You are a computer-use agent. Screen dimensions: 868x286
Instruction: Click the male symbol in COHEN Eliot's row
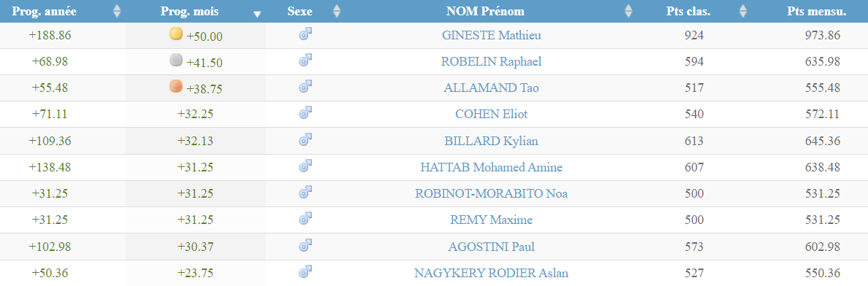tap(305, 113)
